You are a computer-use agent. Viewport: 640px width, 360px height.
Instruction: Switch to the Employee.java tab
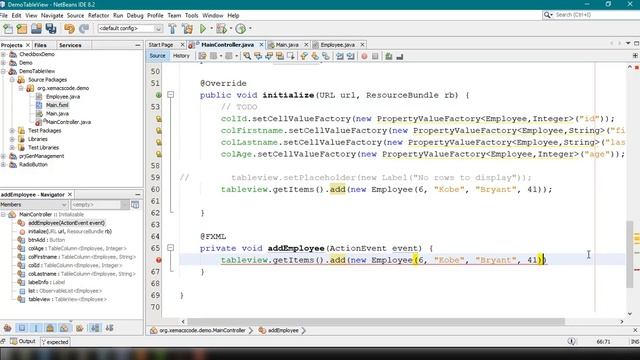tap(338, 44)
